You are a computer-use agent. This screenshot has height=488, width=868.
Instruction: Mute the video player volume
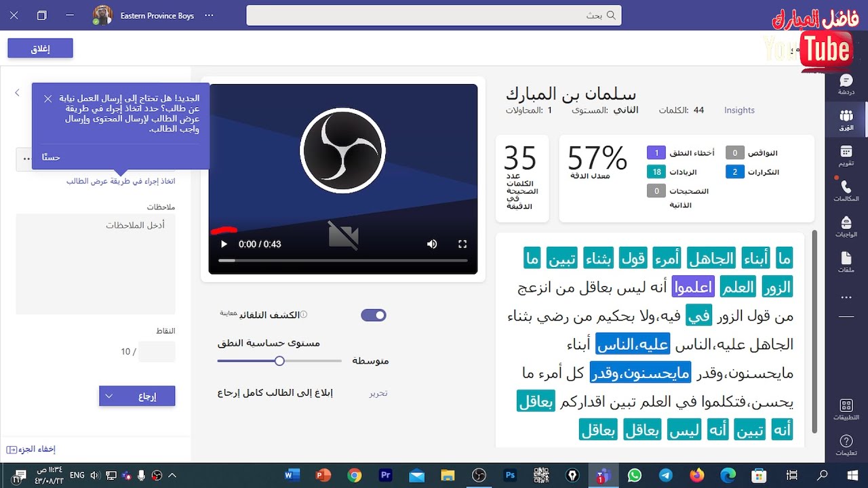coord(432,244)
